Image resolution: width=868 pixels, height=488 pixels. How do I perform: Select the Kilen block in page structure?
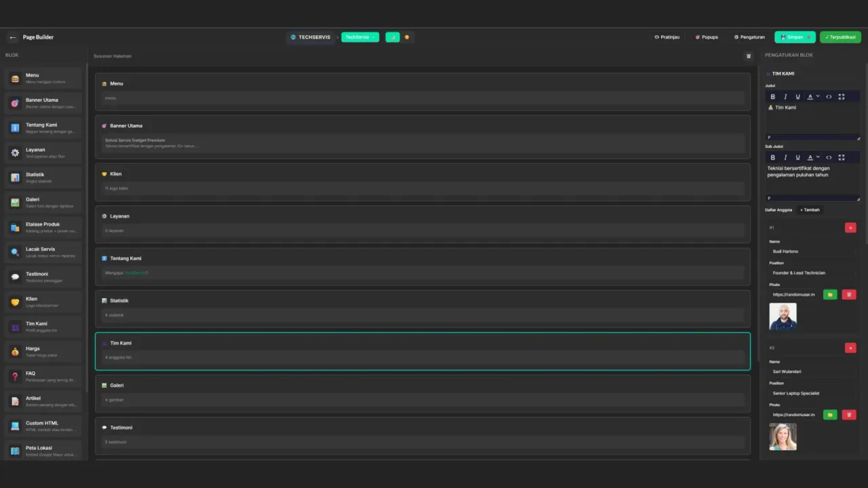[x=422, y=181]
